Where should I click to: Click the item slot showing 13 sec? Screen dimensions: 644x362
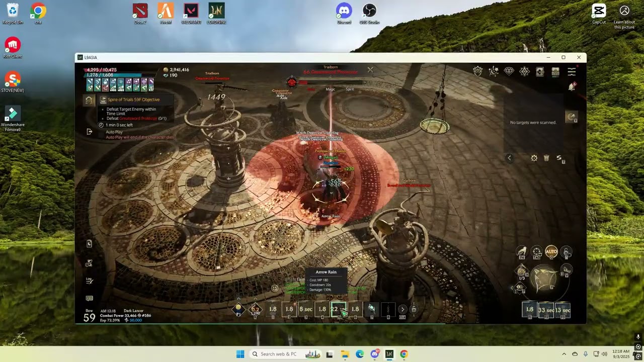562,310
